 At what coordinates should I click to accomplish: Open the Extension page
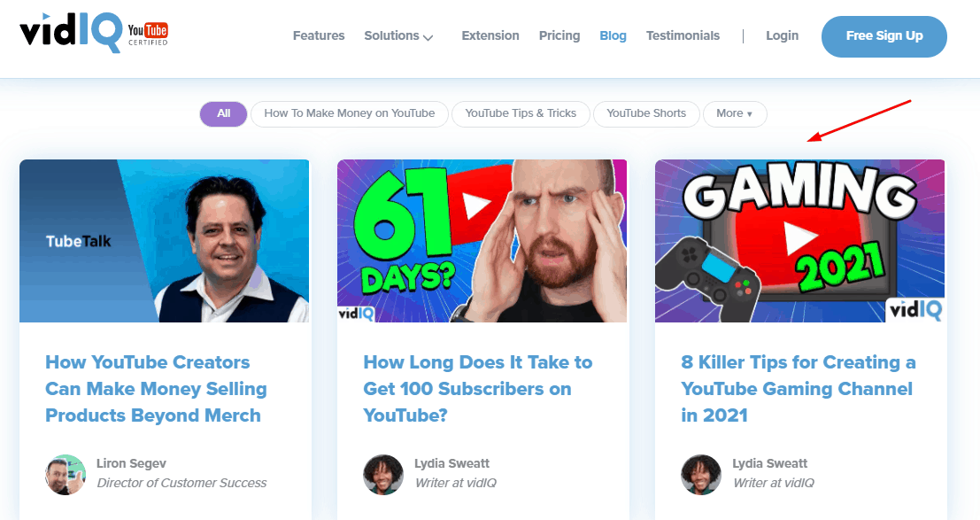(490, 35)
